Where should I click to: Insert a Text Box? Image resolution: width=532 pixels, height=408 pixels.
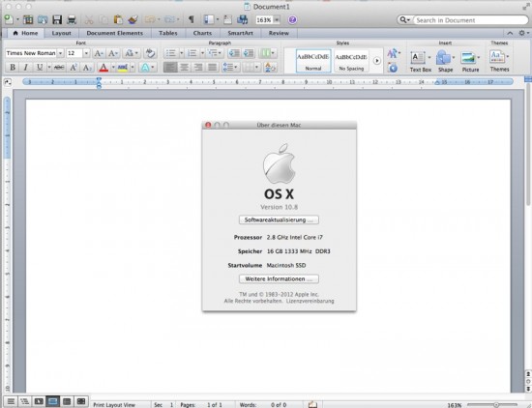(x=420, y=61)
